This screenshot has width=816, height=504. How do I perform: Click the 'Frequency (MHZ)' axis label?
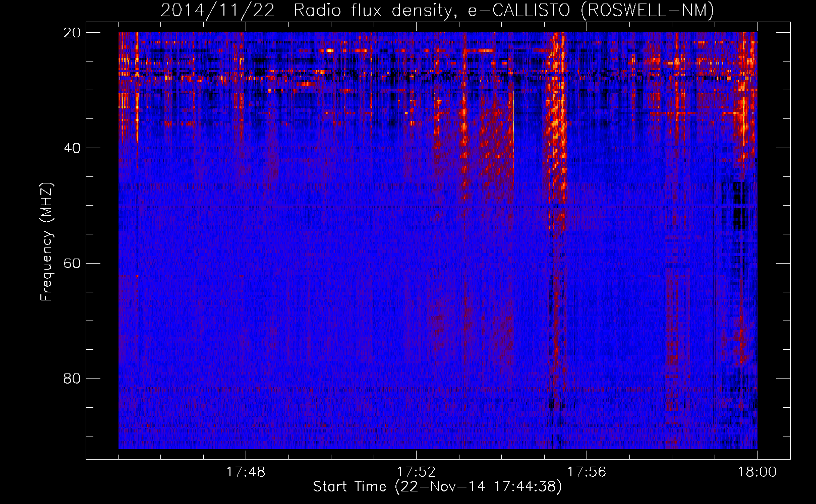pos(46,242)
